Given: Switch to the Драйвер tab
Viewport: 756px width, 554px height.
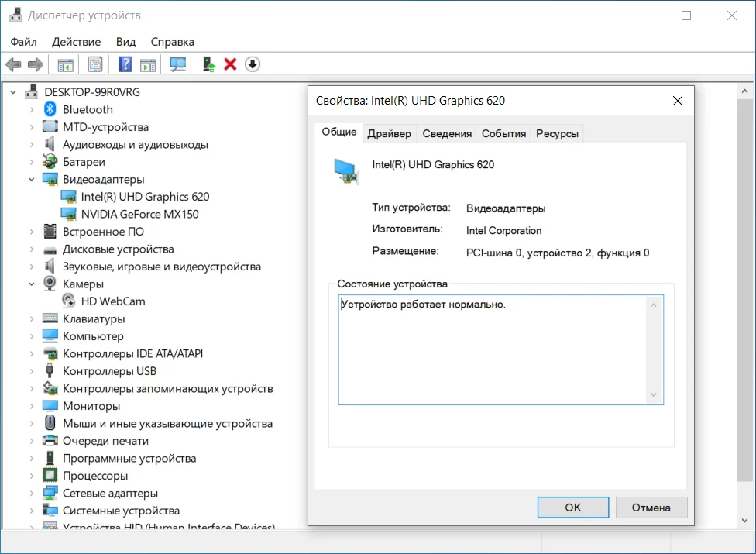Looking at the screenshot, I should pos(389,133).
